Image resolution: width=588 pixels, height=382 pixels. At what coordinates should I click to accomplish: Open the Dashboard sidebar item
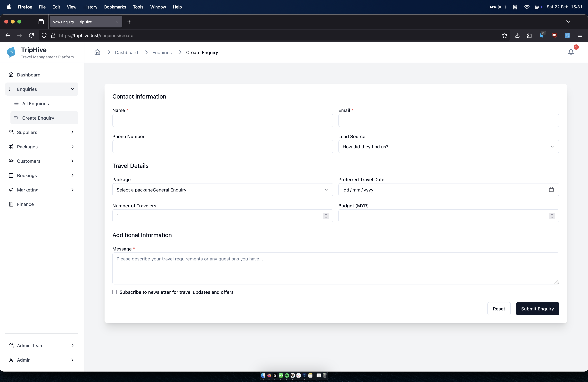click(x=41, y=75)
